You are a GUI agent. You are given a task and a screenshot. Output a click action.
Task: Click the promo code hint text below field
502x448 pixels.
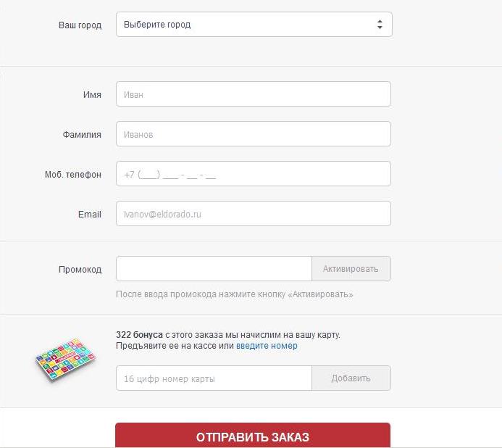[x=234, y=294]
